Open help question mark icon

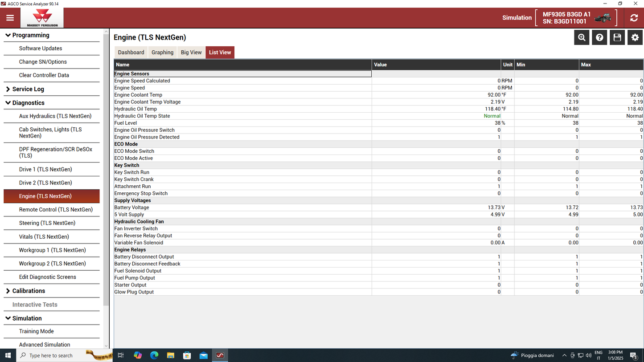pyautogui.click(x=599, y=38)
